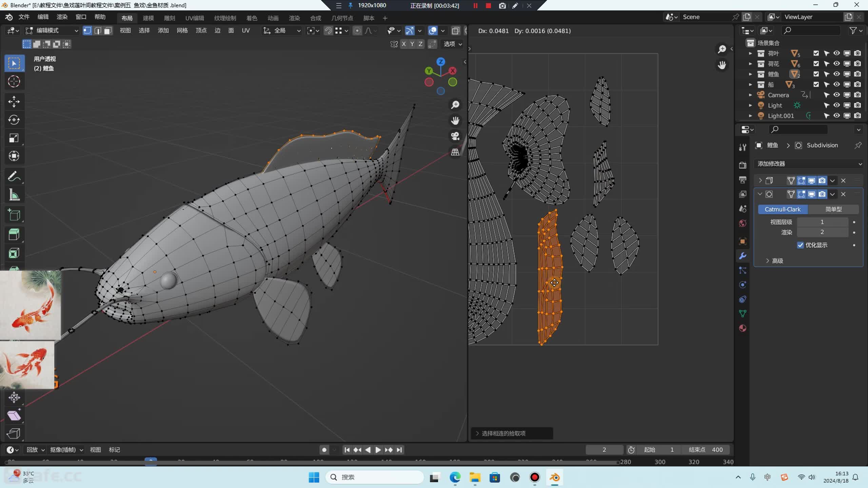Open the 回放 playback dropdown

(36, 450)
